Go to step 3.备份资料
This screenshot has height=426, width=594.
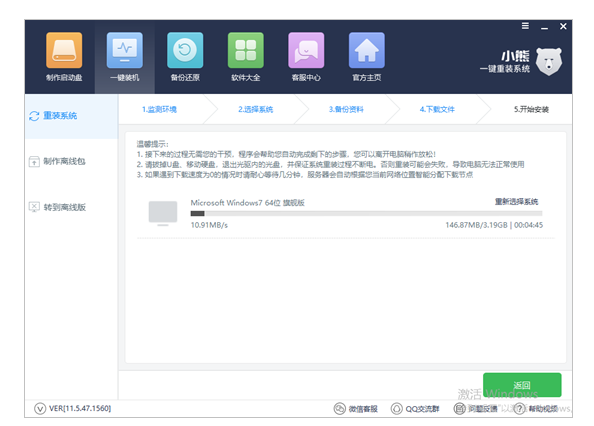pos(346,109)
